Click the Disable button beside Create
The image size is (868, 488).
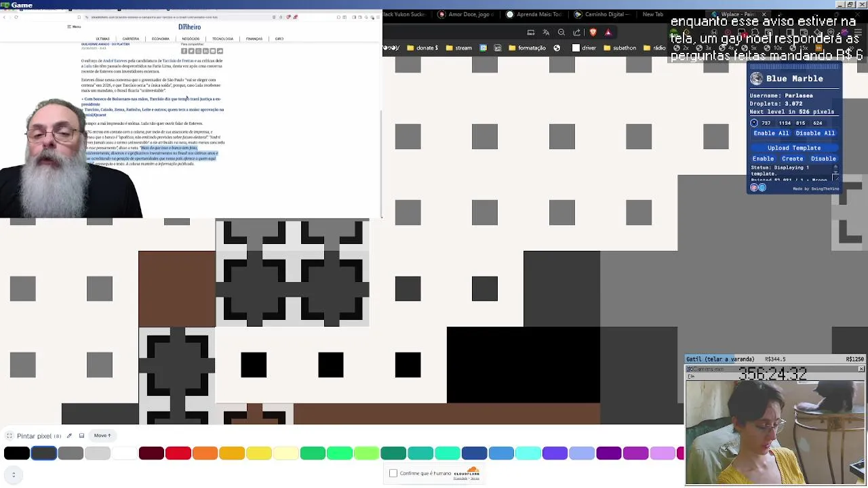click(823, 159)
